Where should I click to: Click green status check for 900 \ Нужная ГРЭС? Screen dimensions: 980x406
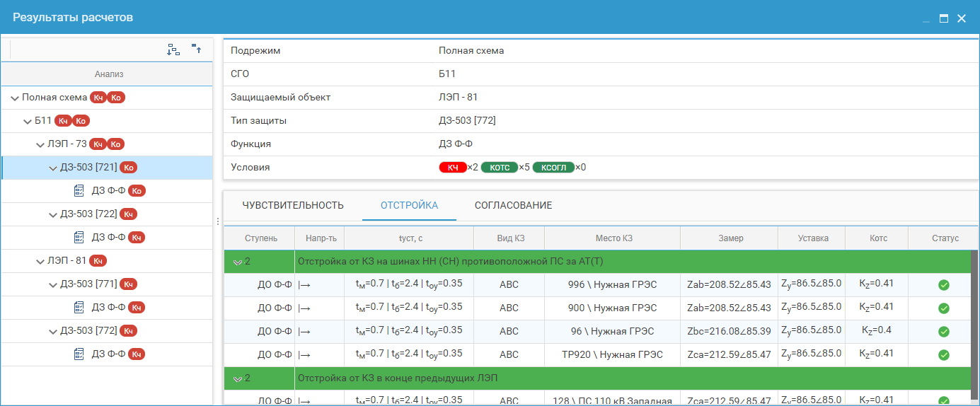[943, 308]
